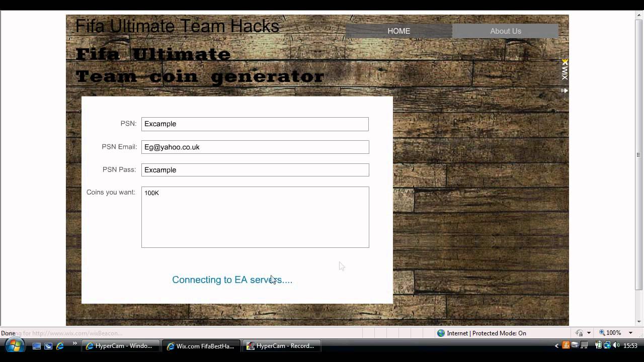Click the battery power tray icon
Image resolution: width=644 pixels, height=362 pixels.
tap(598, 345)
